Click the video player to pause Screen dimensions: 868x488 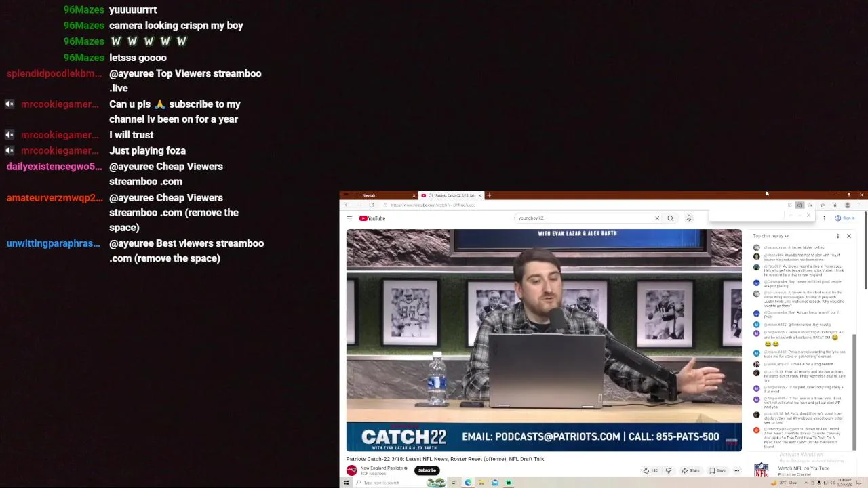coord(544,340)
